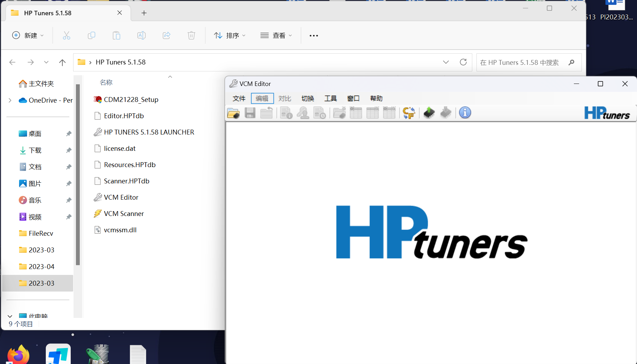The height and width of the screenshot is (364, 637).
Task: Expand the 排序 sort dropdown
Action: [x=230, y=35]
